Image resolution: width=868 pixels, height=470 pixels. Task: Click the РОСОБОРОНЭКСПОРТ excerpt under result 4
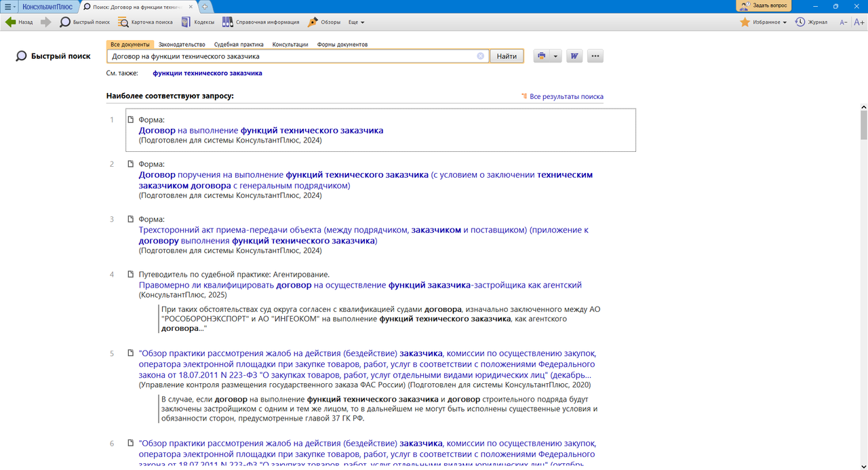click(380, 319)
